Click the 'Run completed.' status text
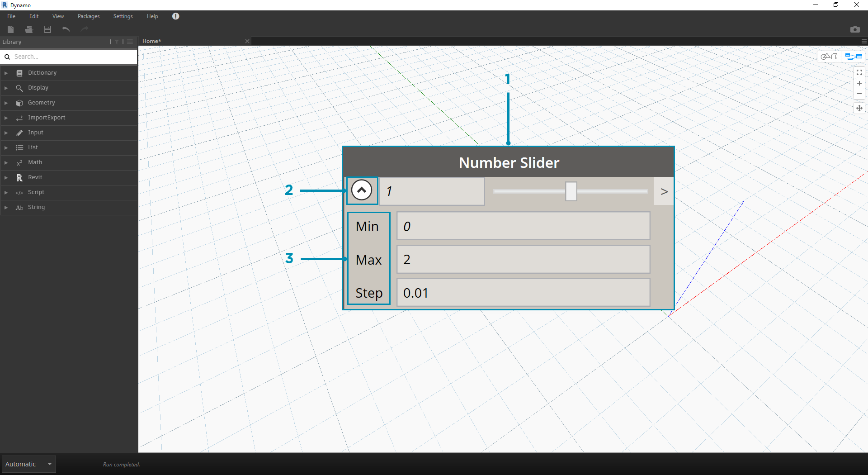The width and height of the screenshot is (868, 475). click(x=122, y=465)
